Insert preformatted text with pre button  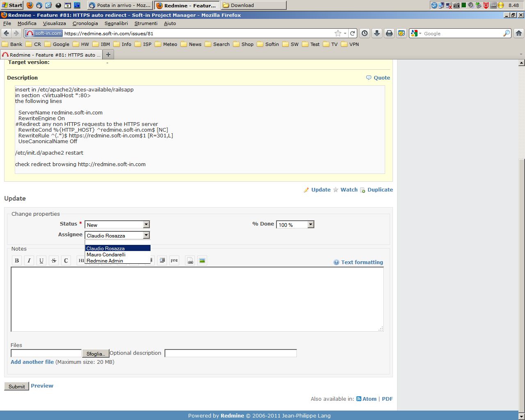pyautogui.click(x=174, y=260)
